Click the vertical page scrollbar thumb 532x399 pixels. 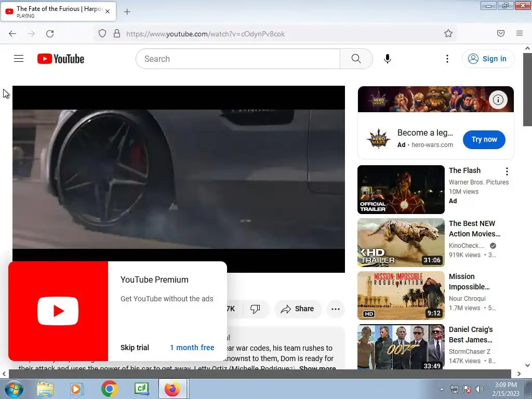click(x=528, y=90)
